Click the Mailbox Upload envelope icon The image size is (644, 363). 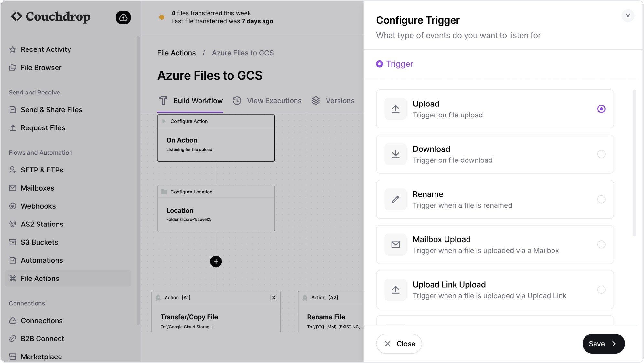(395, 245)
